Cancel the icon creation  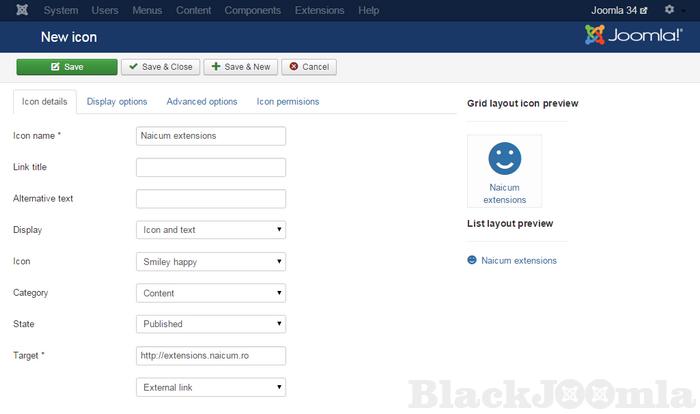[309, 67]
